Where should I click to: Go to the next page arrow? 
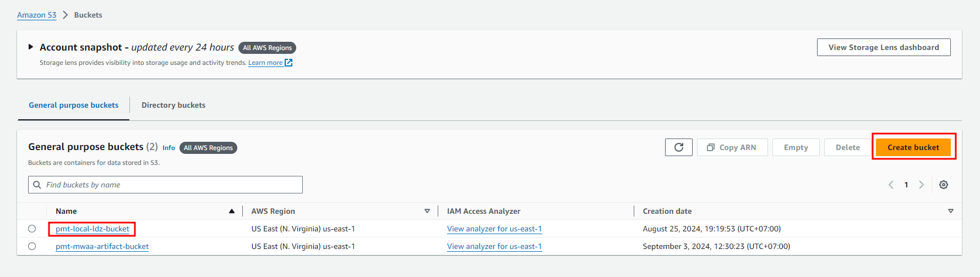click(x=921, y=185)
